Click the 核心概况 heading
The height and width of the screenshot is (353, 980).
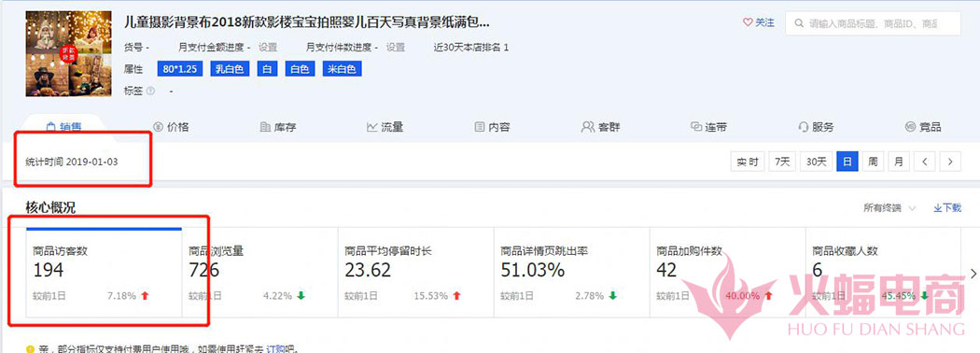[x=50, y=208]
